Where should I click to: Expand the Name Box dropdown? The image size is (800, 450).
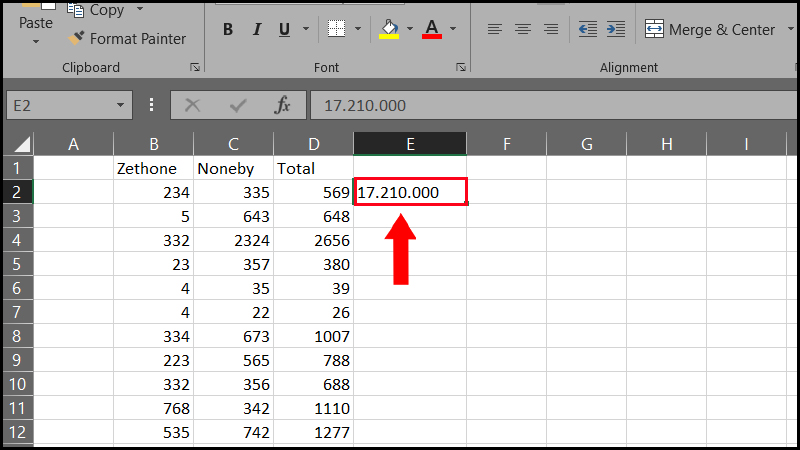[120, 105]
